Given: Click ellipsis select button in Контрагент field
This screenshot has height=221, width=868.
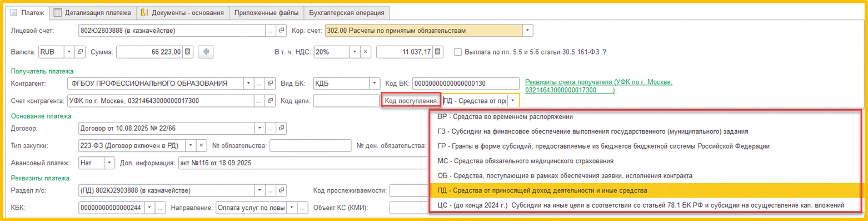Looking at the screenshot, I should point(259,84).
